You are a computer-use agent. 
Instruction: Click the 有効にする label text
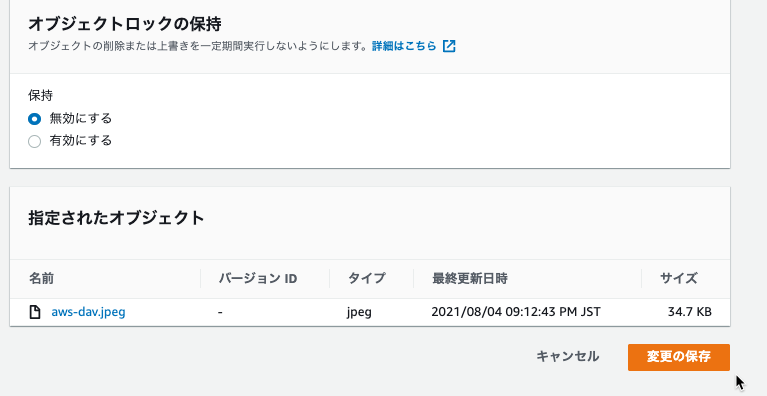click(81, 141)
